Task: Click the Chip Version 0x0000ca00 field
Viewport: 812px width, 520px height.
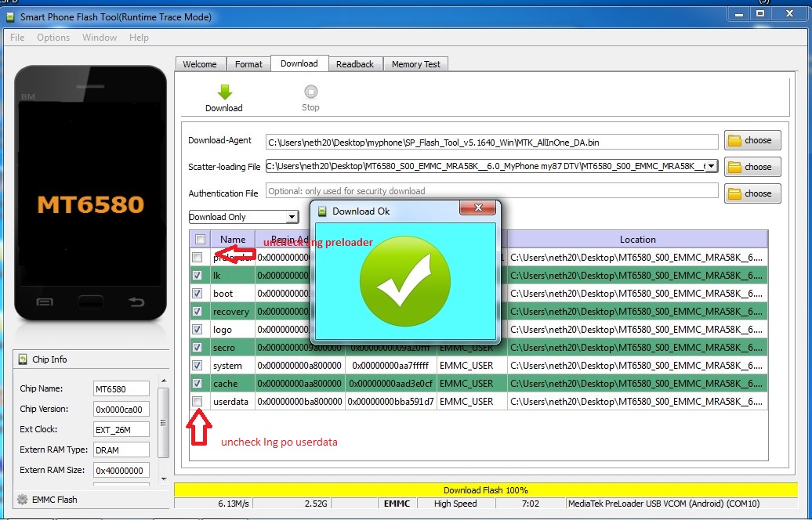Action: (121, 409)
